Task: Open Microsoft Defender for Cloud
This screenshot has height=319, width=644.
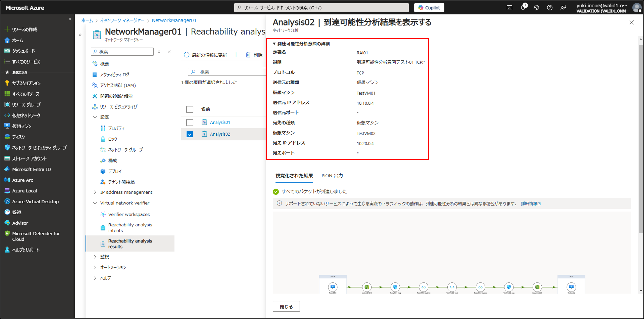Action: tap(36, 236)
